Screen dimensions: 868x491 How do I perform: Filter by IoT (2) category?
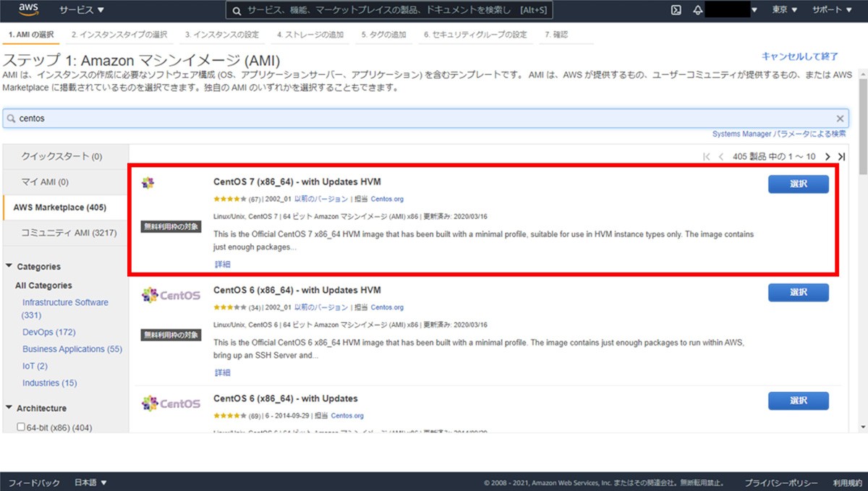(35, 366)
